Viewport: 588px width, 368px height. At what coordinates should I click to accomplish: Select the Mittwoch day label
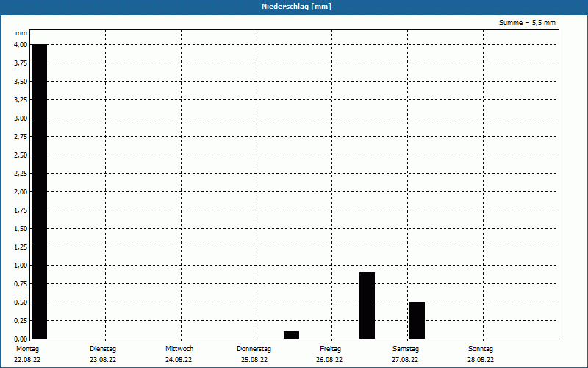pos(179,349)
